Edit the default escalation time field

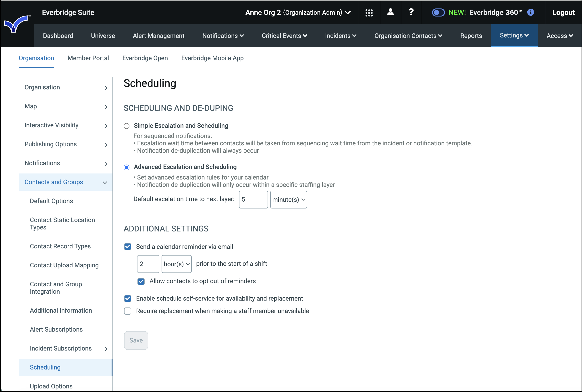coord(253,200)
